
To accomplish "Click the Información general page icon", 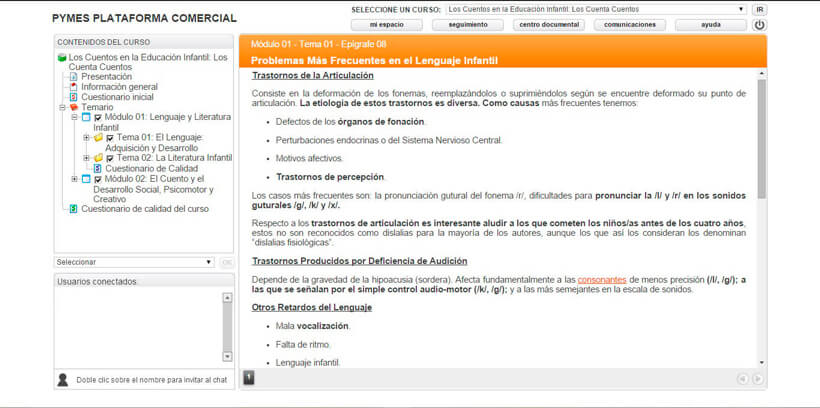I will pos(74,87).
